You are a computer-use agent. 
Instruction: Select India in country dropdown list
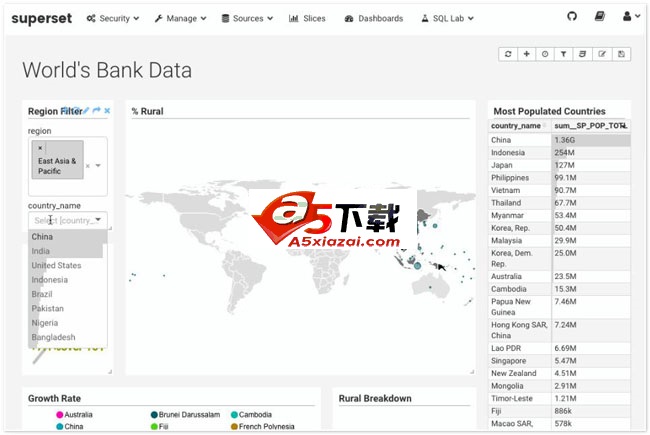(x=68, y=251)
